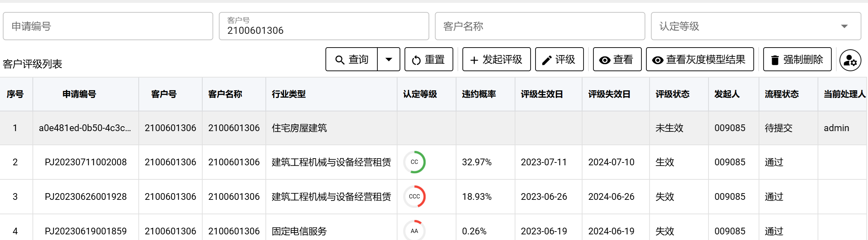Sort by the 违约概率 column header
Screen dimensions: 868x240
479,94
